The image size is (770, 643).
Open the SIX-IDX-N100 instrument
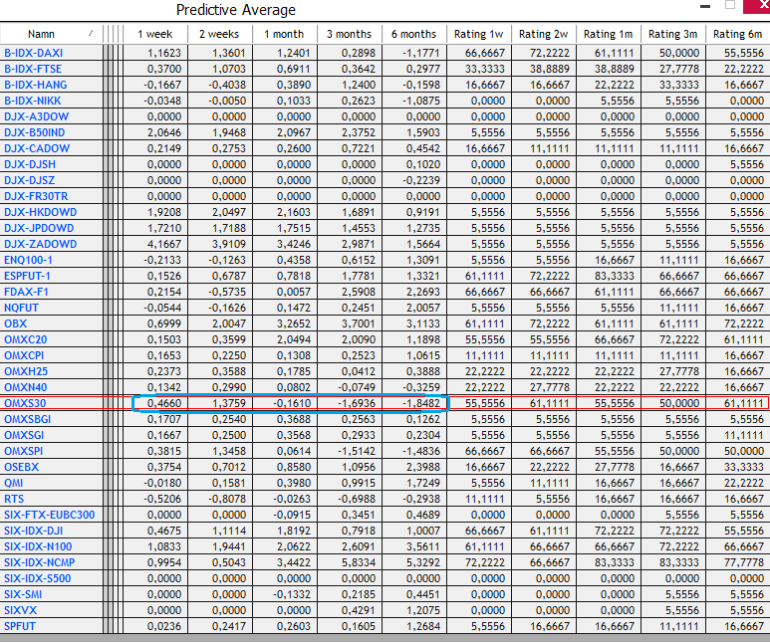point(38,547)
